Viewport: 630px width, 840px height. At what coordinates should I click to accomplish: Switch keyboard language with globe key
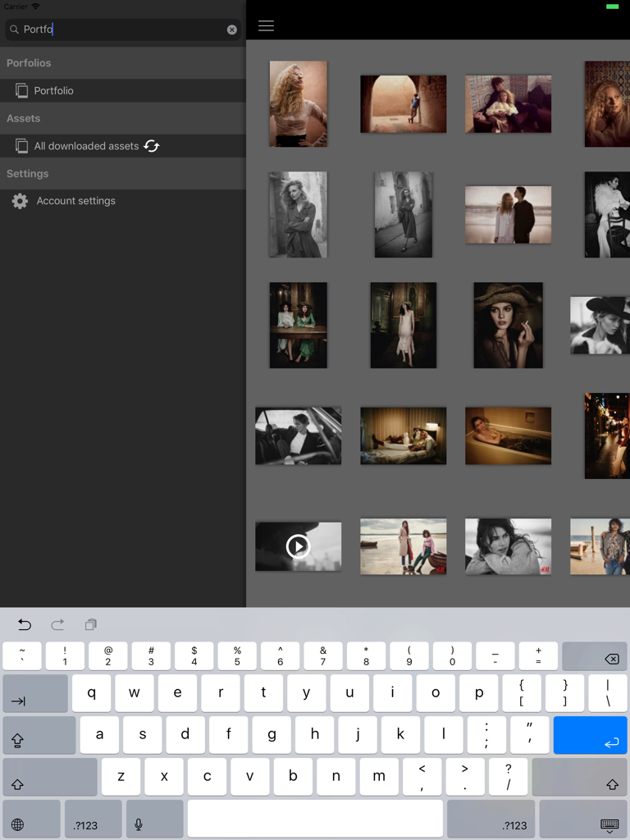click(x=32, y=819)
